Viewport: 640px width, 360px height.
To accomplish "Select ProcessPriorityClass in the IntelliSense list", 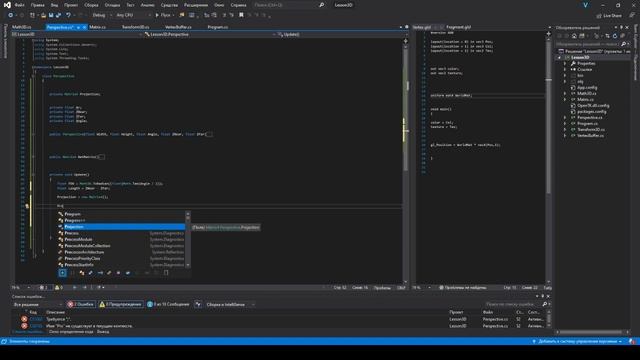I will 121,258.
